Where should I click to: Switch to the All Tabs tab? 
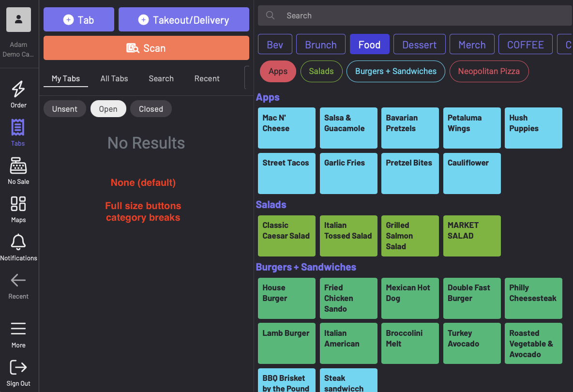tap(114, 78)
